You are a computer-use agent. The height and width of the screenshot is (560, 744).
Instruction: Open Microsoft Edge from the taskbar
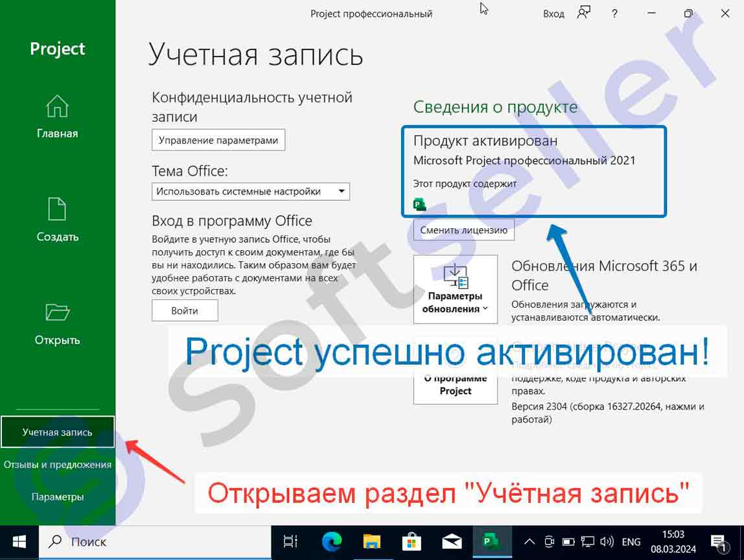point(331,542)
